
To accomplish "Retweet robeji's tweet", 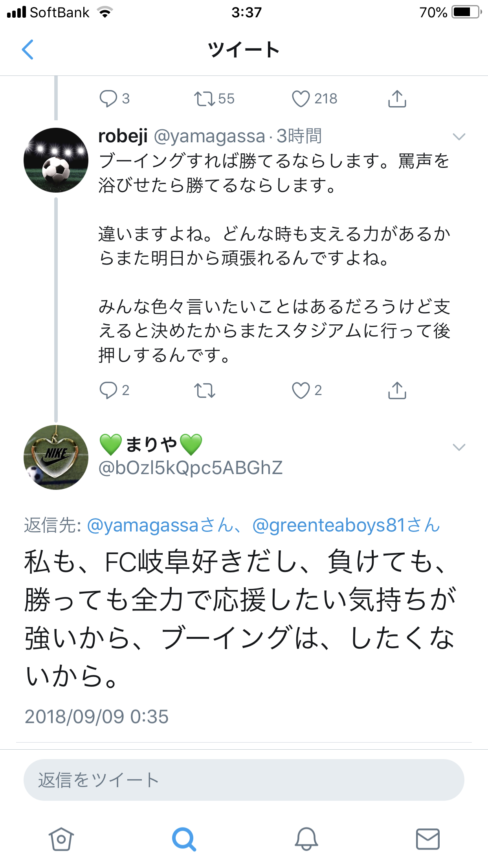I will coord(205,390).
